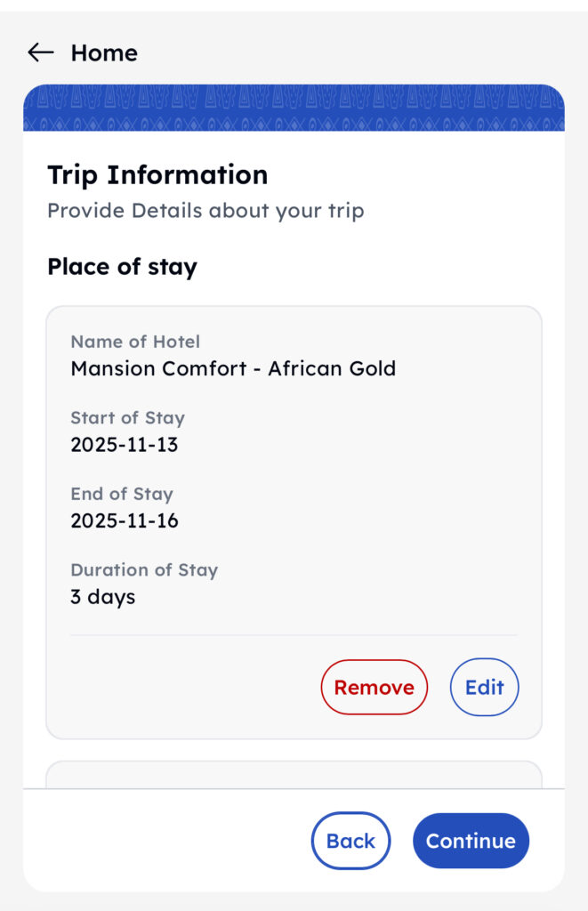Tap the back arrow icon

40,52
